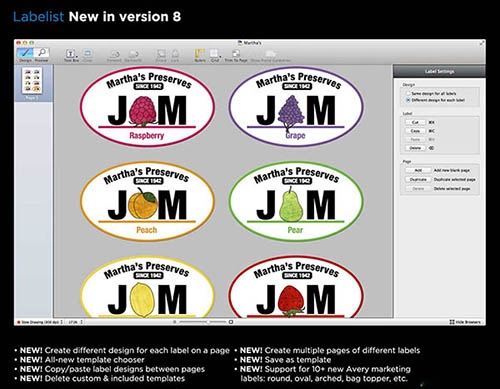Screen dimensions: 500x389
Task: Click Add to add new blank page
Action: 418,170
